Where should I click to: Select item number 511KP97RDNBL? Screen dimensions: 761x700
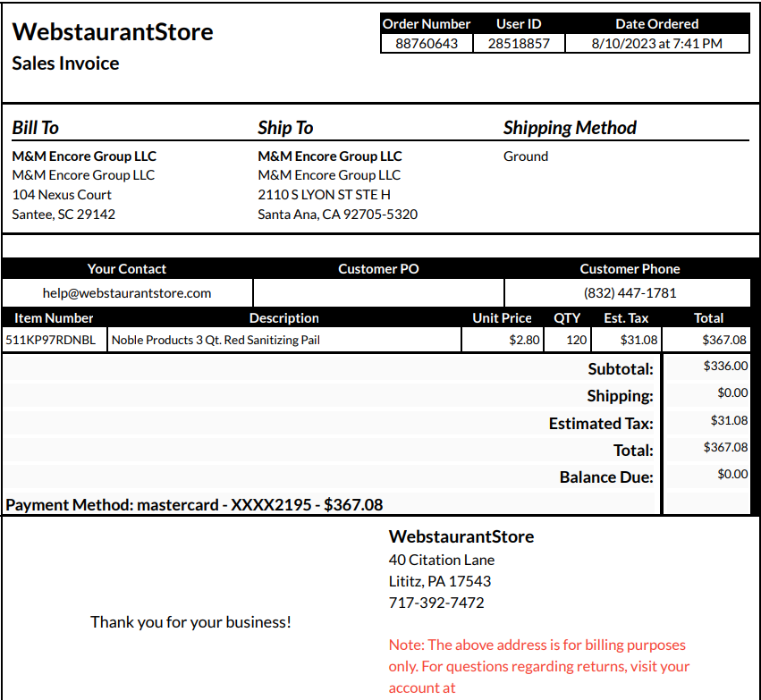point(50,340)
